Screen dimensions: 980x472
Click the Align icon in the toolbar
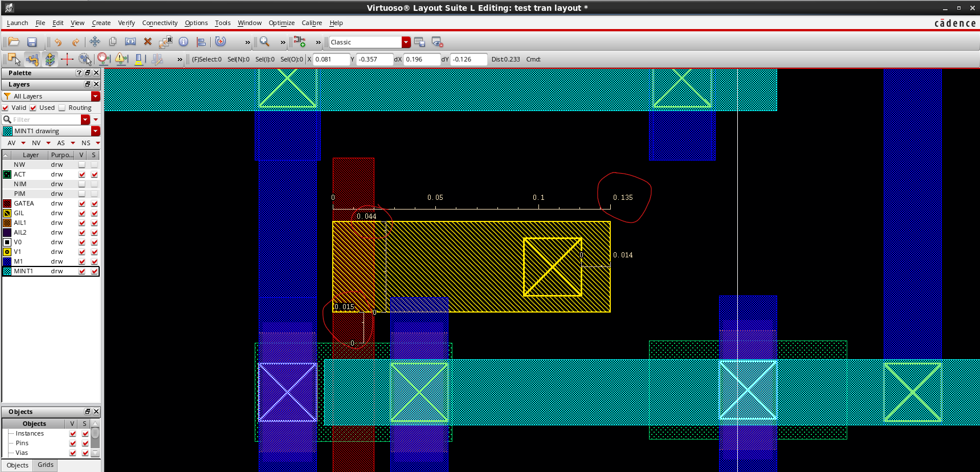point(201,42)
